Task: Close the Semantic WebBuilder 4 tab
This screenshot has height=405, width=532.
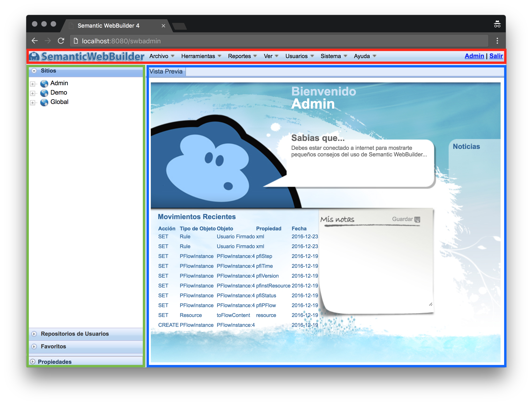Action: tap(163, 26)
